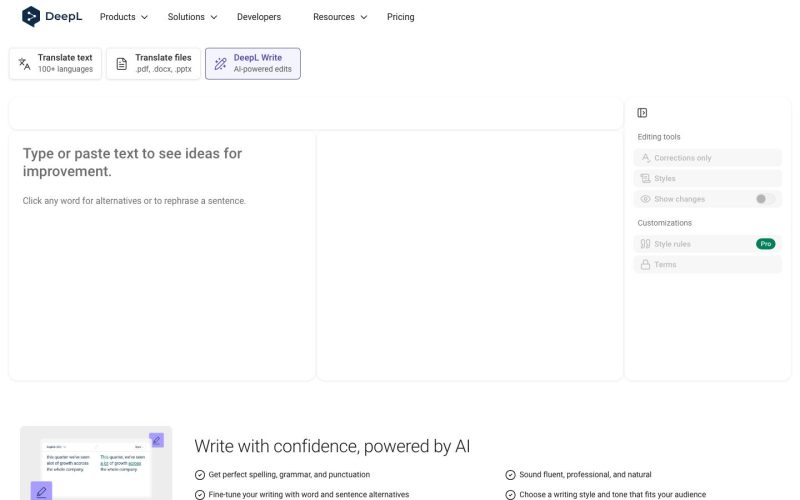Click the 'Customizations' label

tap(664, 223)
